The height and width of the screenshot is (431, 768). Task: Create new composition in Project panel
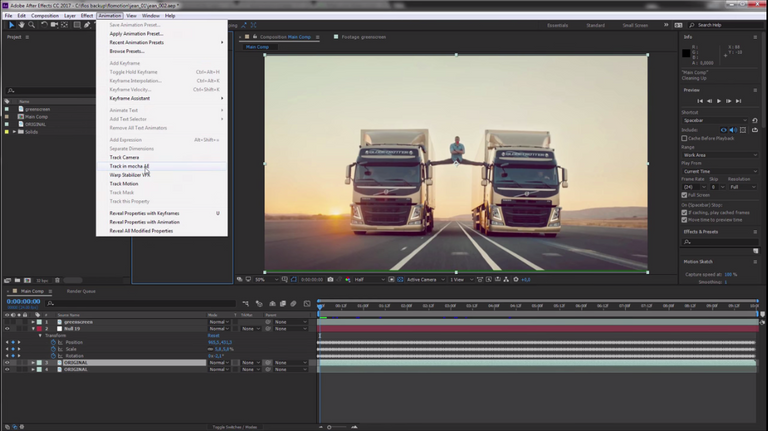[x=27, y=281]
